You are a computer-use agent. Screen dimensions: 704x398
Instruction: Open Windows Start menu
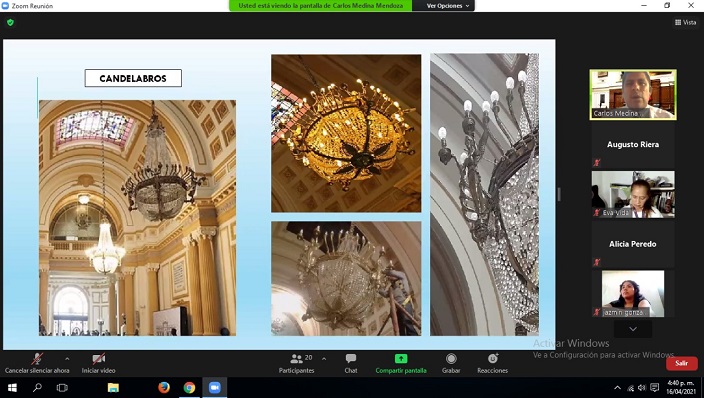coord(12,387)
